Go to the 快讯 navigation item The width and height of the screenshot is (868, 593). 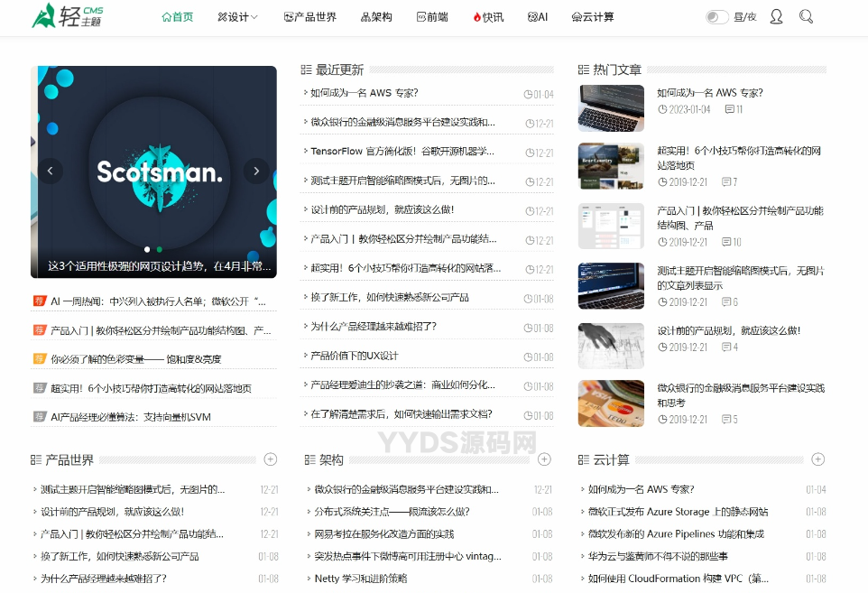tap(488, 17)
